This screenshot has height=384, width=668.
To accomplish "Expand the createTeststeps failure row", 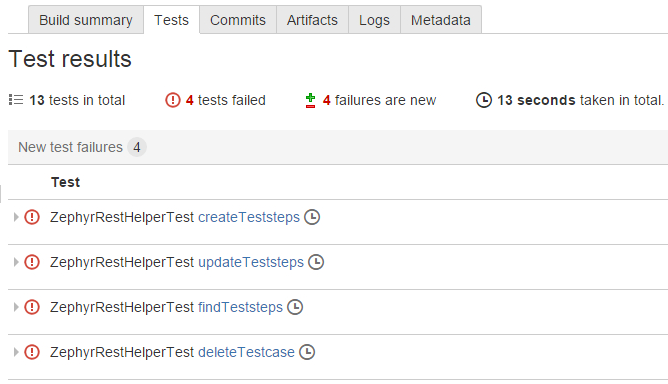I will click(16, 217).
